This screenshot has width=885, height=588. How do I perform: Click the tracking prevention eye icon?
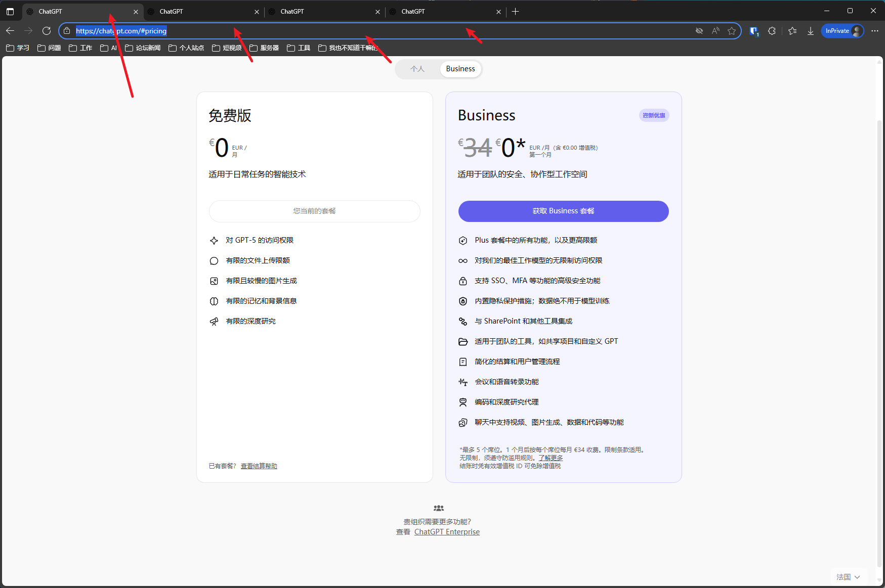point(699,31)
